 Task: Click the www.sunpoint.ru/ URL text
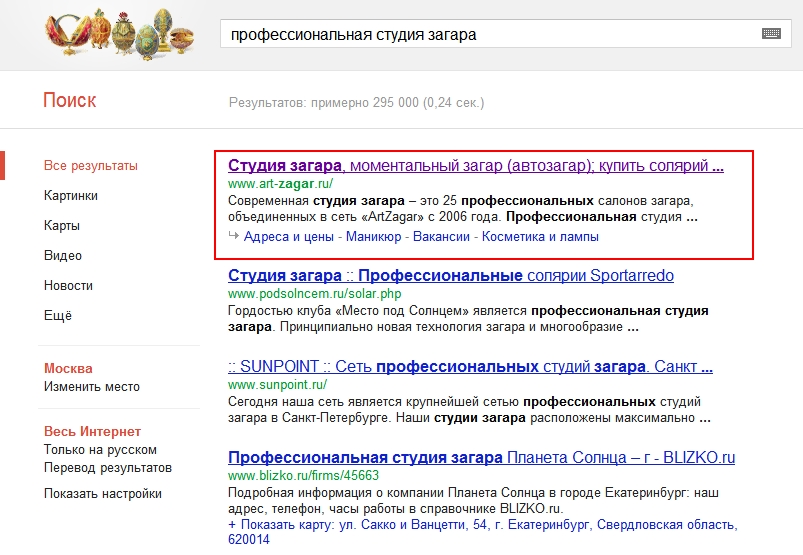point(278,385)
